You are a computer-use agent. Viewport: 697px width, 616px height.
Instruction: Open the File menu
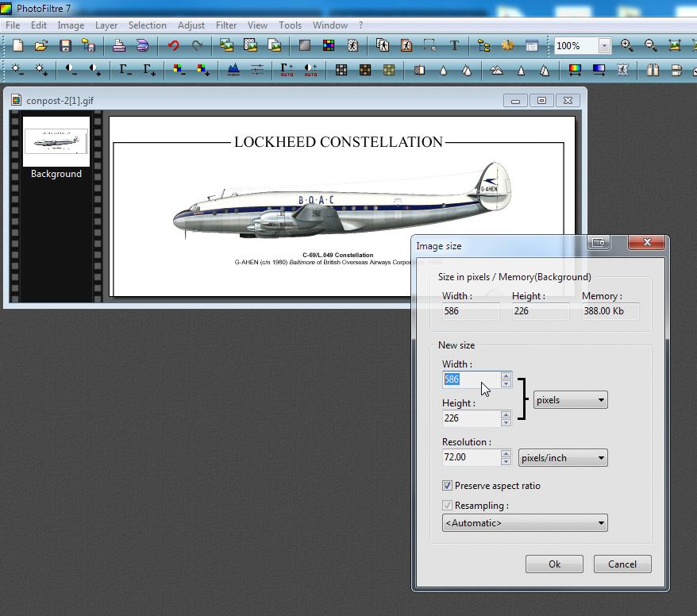(13, 25)
